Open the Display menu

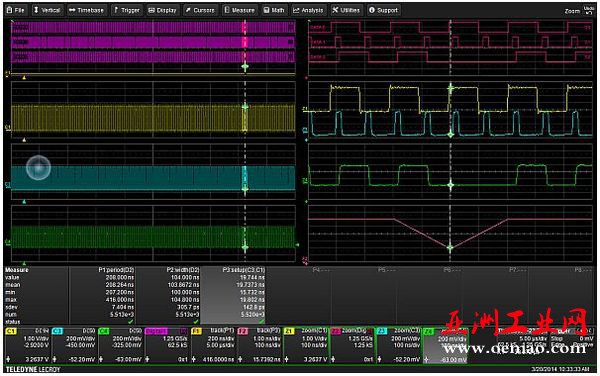(x=163, y=10)
